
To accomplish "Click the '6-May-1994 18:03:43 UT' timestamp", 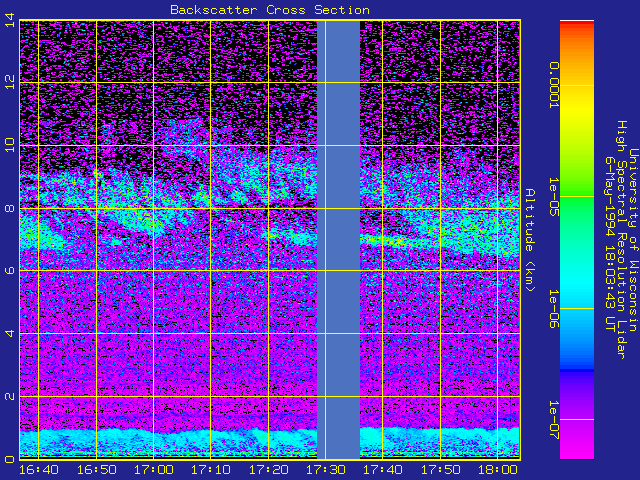I will click(x=610, y=244).
